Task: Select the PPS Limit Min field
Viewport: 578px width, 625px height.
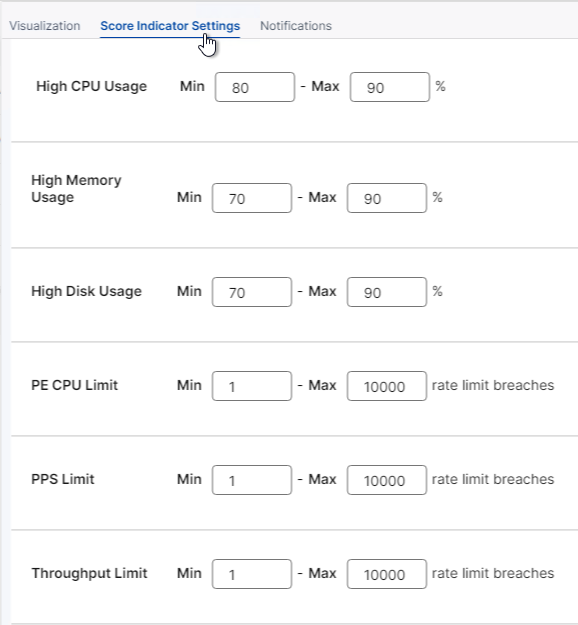Action: (252, 480)
